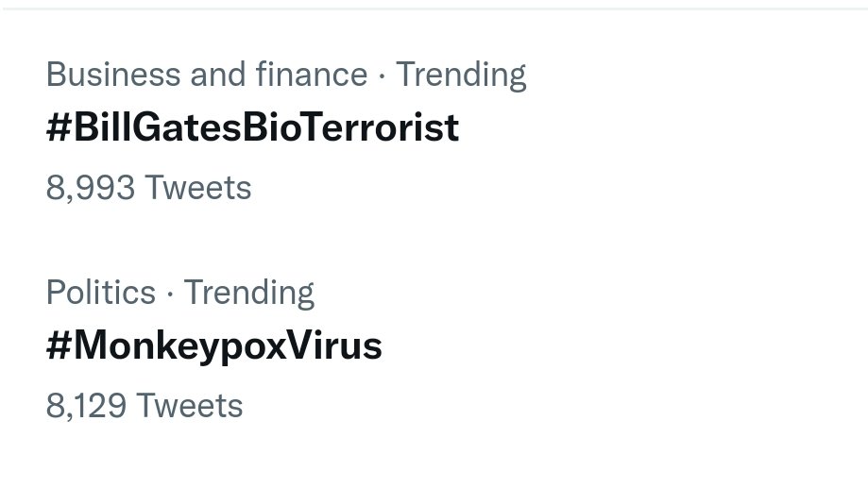Click the hash symbol of #BillGatesBioTerrorist
This screenshot has height=488, width=868.
[59, 128]
